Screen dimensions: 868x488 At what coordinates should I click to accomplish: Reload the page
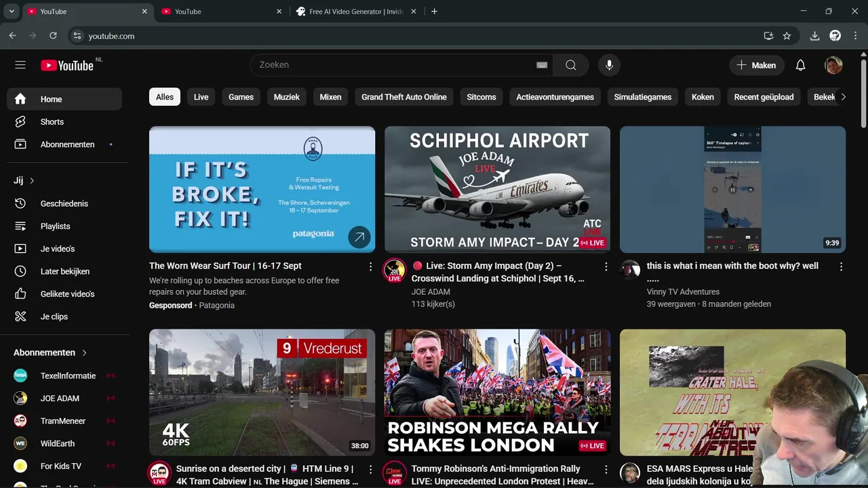click(x=52, y=36)
